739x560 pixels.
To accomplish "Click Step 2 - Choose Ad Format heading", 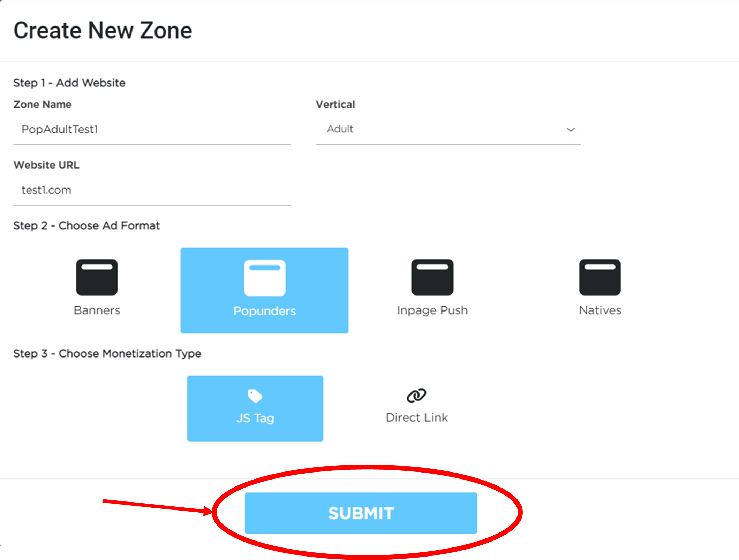I will click(86, 225).
